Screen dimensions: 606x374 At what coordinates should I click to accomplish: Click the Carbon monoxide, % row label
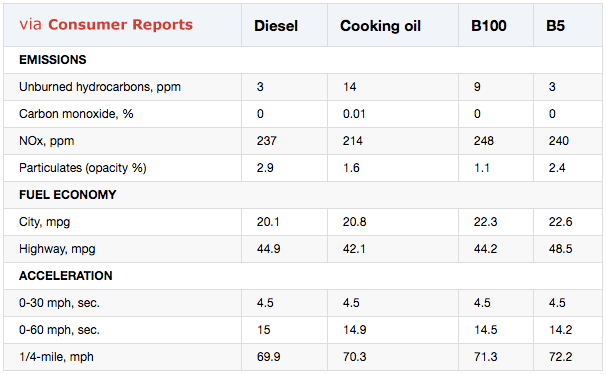76,114
